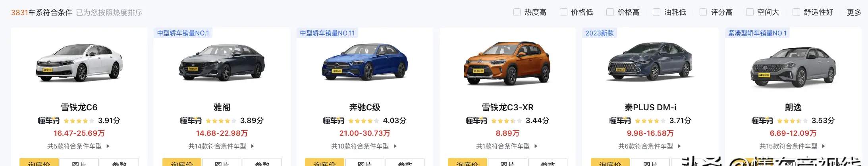Viewport: 868px width, 166px height.
Task: Expand 共15款符合条件车型 under 朗逸
Action: (x=792, y=146)
